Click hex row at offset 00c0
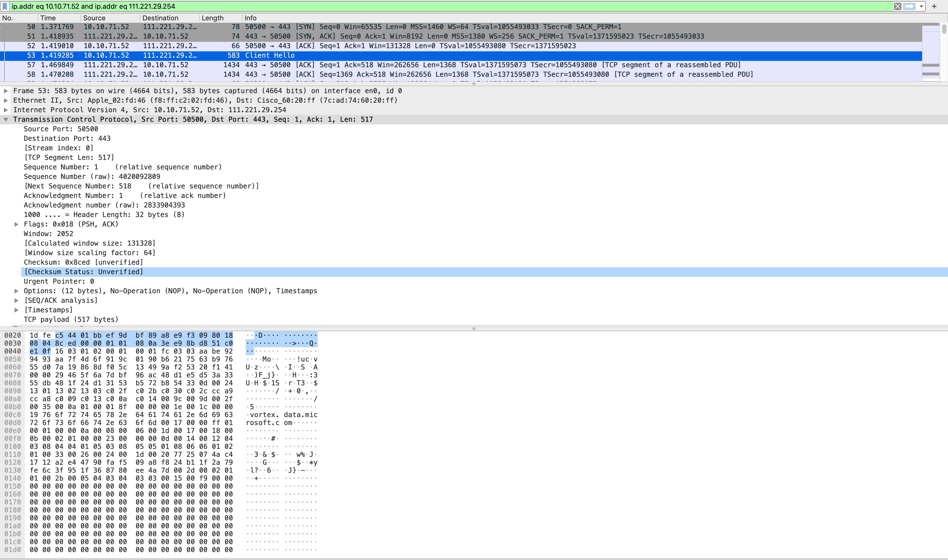The width and height of the screenshot is (948, 560). (x=131, y=415)
